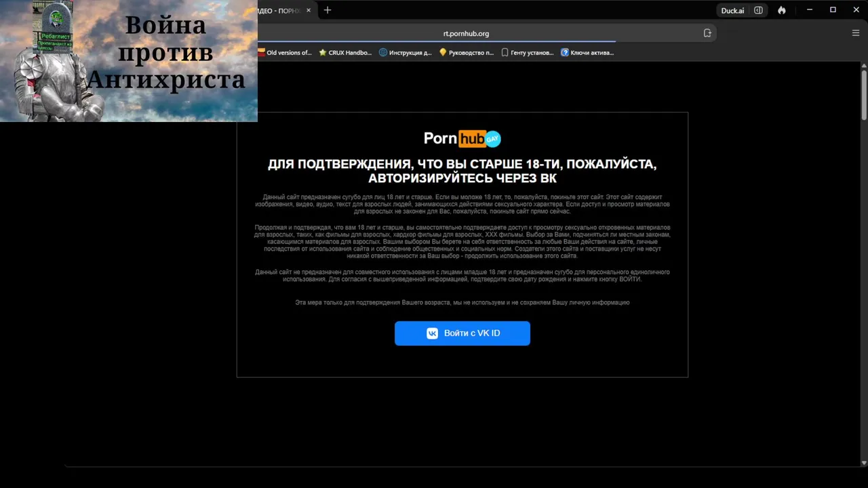Viewport: 868px width, 488px height.
Task: Open the browser hamburger menu
Action: [x=856, y=33]
